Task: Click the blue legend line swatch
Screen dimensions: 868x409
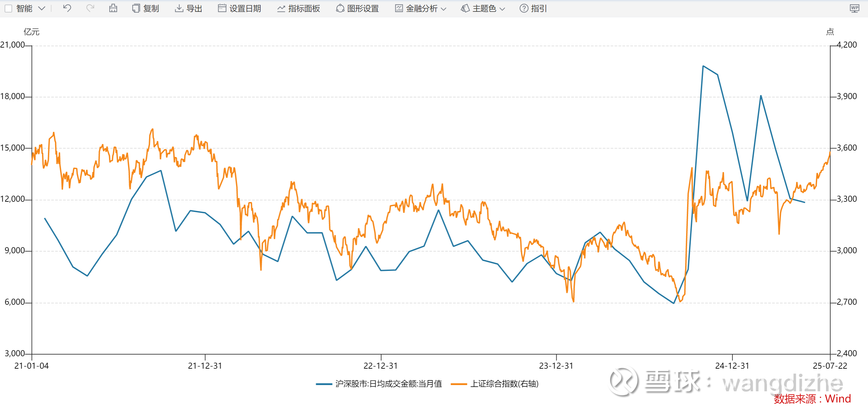Action: 324,384
